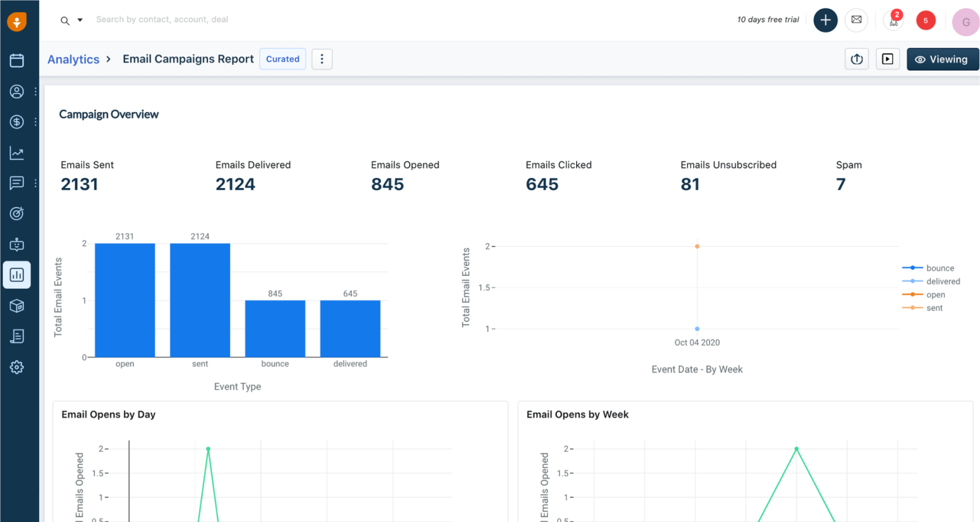
Task: Expand the search filter dropdown arrow
Action: [80, 20]
